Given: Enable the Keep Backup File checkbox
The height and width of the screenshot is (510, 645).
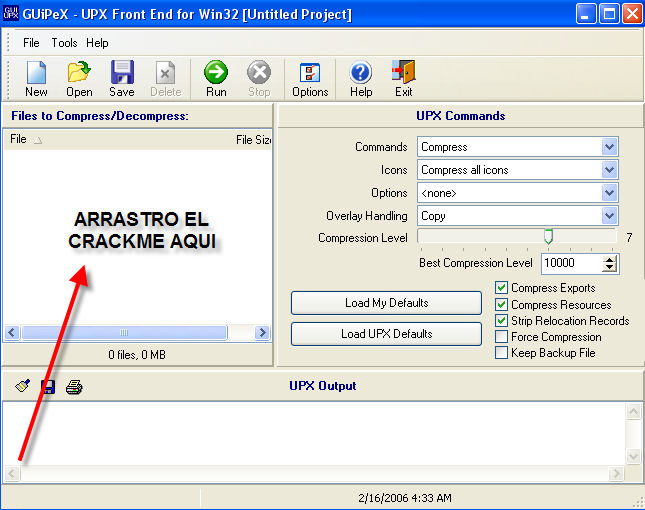Looking at the screenshot, I should (x=502, y=353).
